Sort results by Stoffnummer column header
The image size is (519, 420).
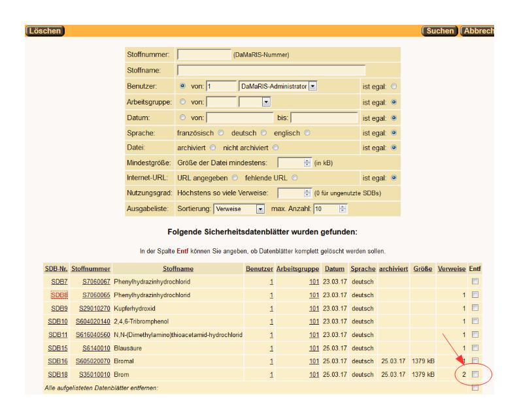pos(91,269)
